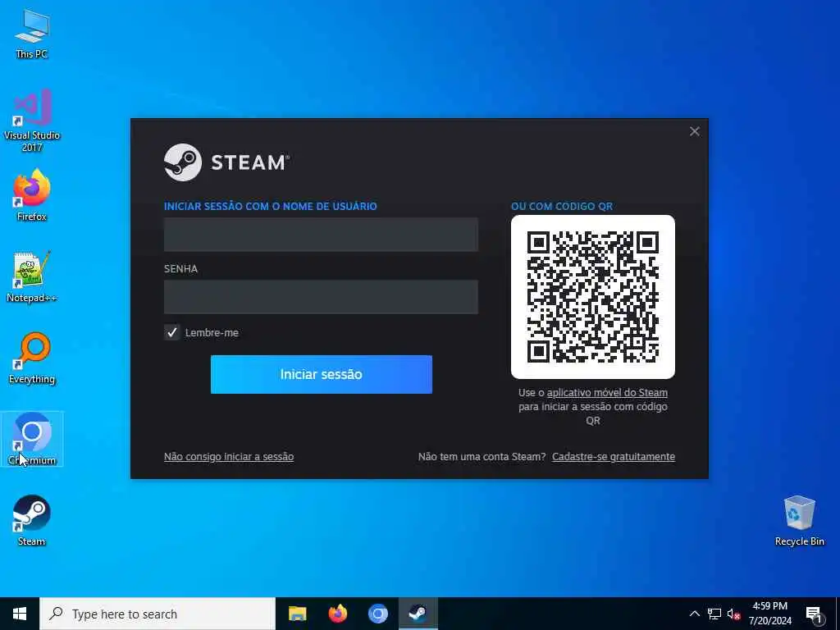Focus the Senha password field
The height and width of the screenshot is (630, 840).
(x=321, y=297)
